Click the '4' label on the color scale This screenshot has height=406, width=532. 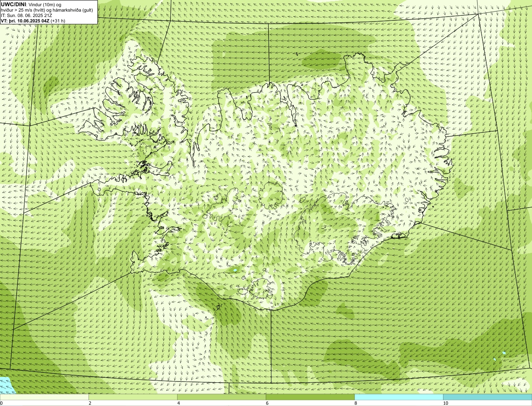point(178,403)
